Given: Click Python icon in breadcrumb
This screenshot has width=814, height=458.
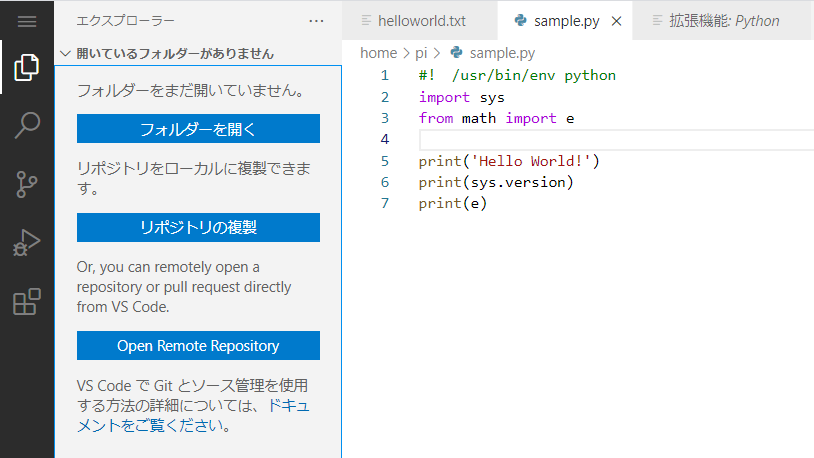Looking at the screenshot, I should pyautogui.click(x=456, y=52).
